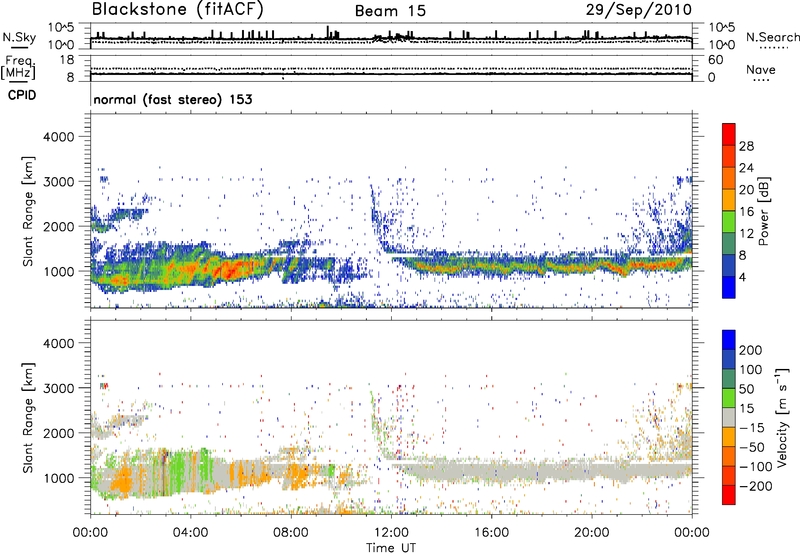Click the '-15' Velocity scale value

pos(752,427)
